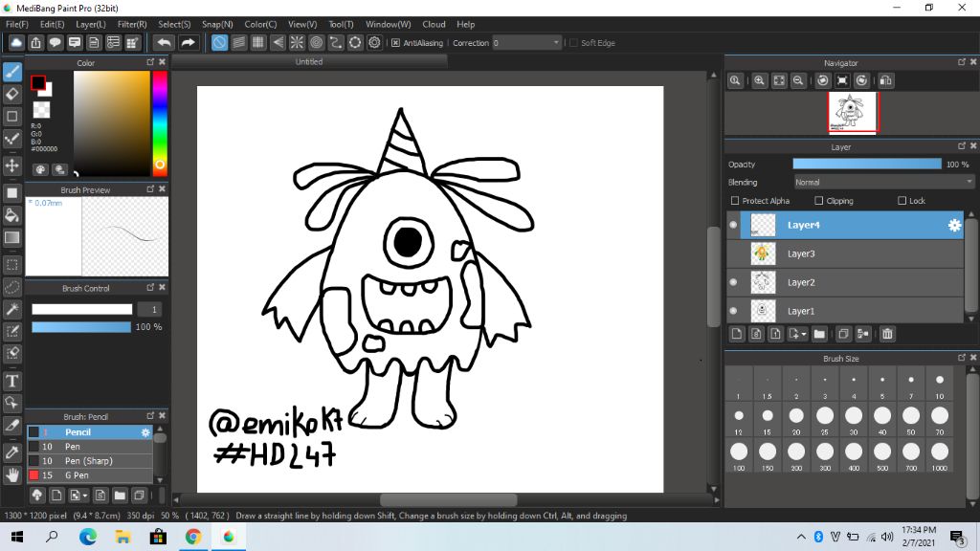
Task: Expand add-layer dropdown arrow
Action: point(804,334)
